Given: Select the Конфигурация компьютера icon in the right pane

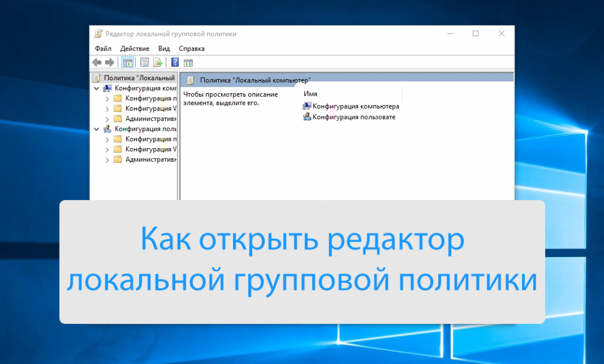Looking at the screenshot, I should click(307, 106).
